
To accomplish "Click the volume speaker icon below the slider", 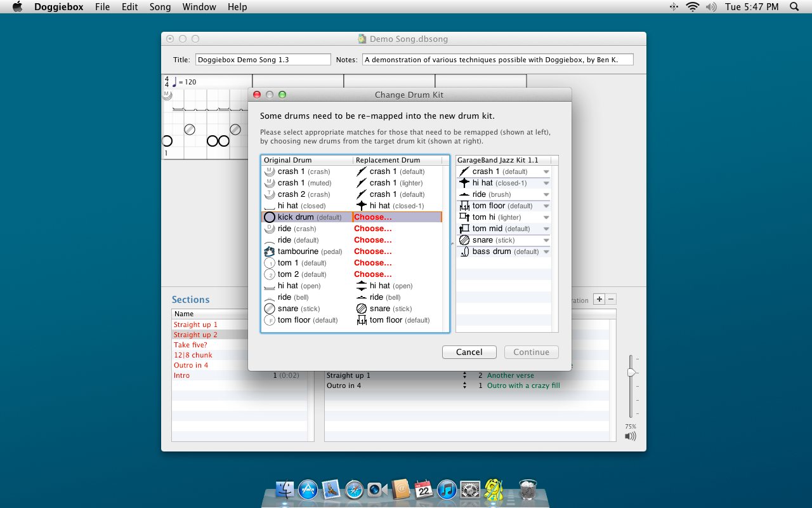I will 630,436.
